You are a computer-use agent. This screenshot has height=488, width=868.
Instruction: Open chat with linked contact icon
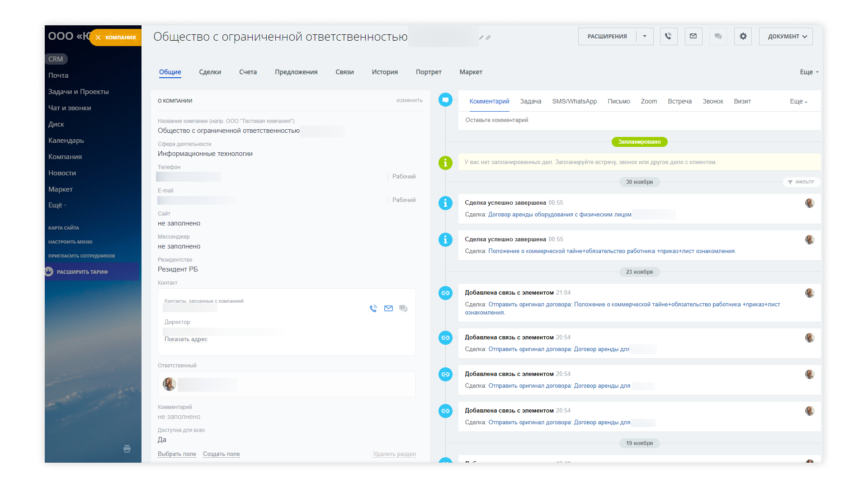(x=403, y=309)
